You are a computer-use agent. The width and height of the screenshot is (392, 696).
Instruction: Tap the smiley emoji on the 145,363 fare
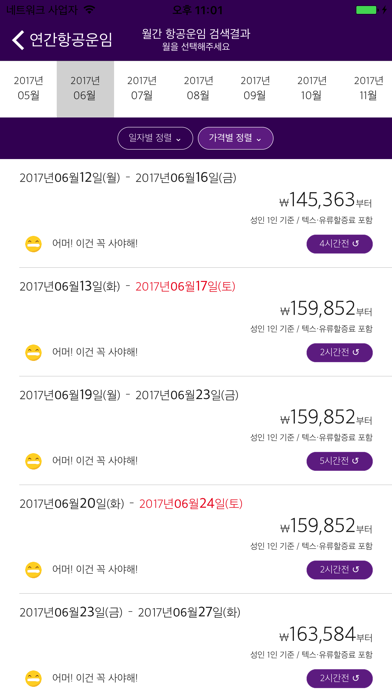[33, 244]
